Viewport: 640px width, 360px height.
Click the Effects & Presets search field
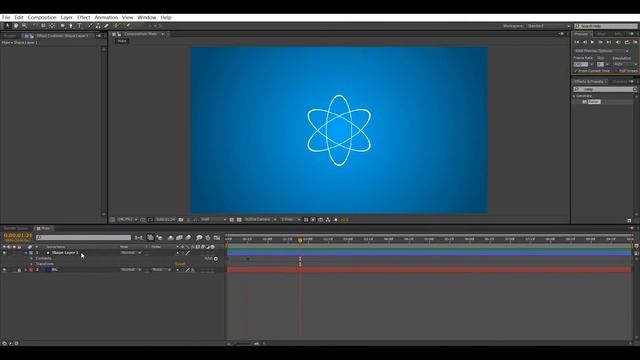coord(605,89)
